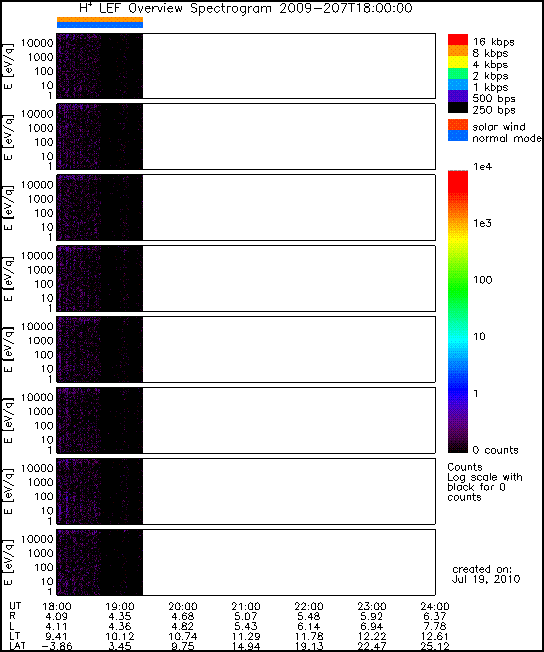This screenshot has width=544, height=652.
Task: Click the LT value "11.29"
Action: tap(246, 637)
